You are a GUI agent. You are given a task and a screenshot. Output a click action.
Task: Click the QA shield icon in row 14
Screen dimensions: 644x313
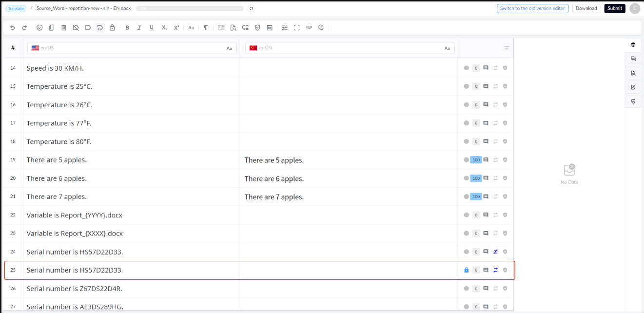tap(505, 68)
